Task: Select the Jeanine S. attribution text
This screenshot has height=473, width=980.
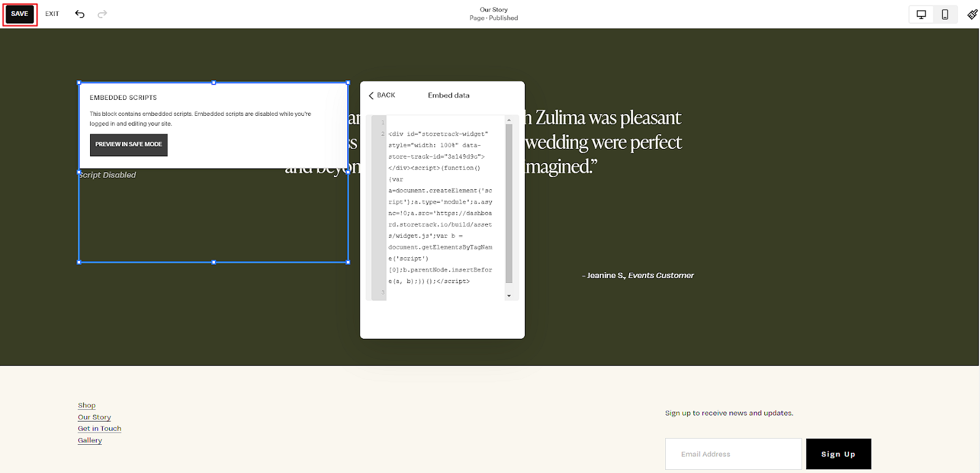Action: pyautogui.click(x=638, y=276)
